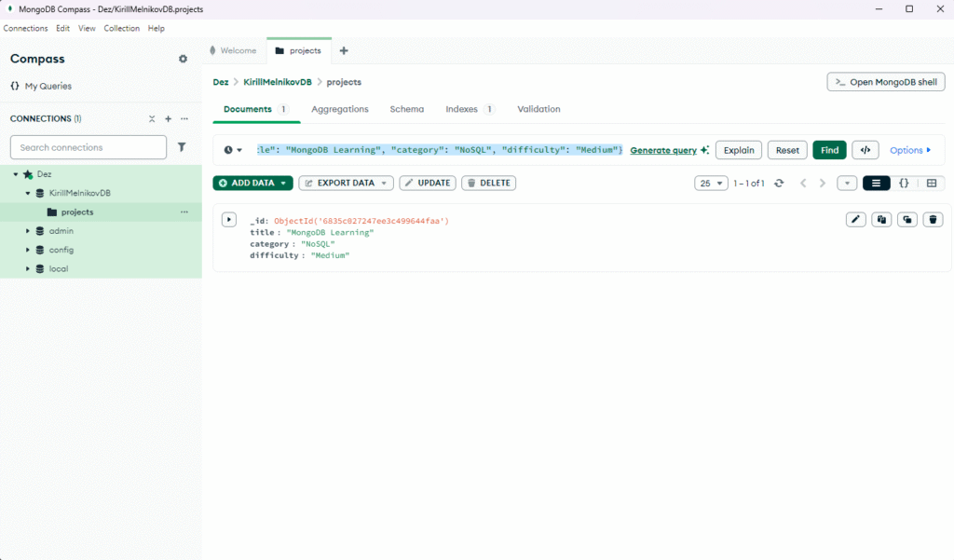954x560 pixels.
Task: Open the Connections menu
Action: pos(25,28)
